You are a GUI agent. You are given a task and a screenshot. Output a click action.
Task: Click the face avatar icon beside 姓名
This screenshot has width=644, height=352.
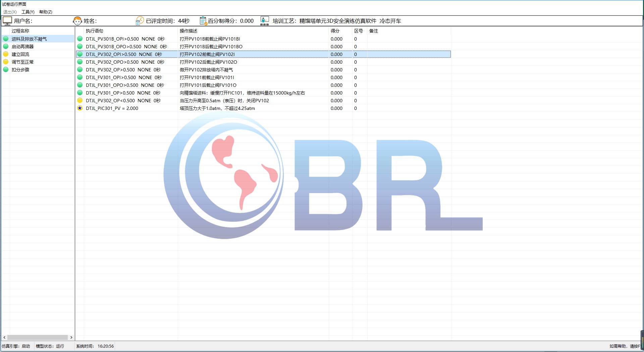coord(77,21)
